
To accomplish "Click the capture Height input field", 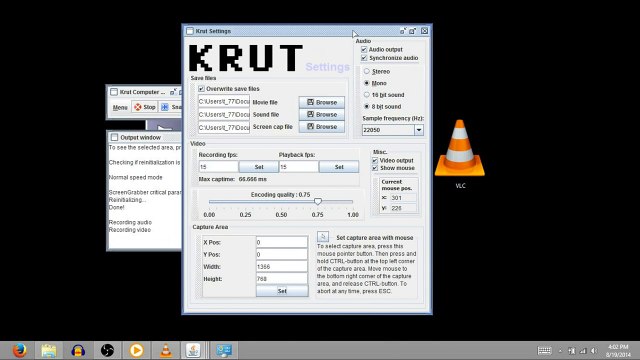I will [x=282, y=279].
